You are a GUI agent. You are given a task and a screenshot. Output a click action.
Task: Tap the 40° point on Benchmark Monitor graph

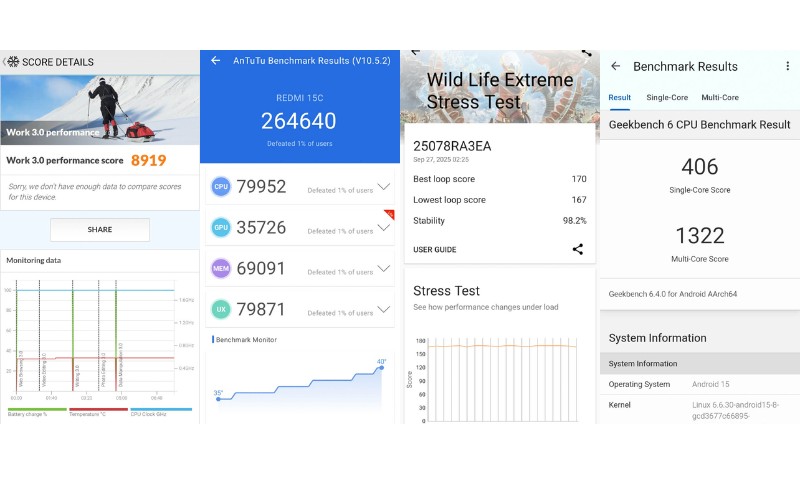[x=381, y=368]
